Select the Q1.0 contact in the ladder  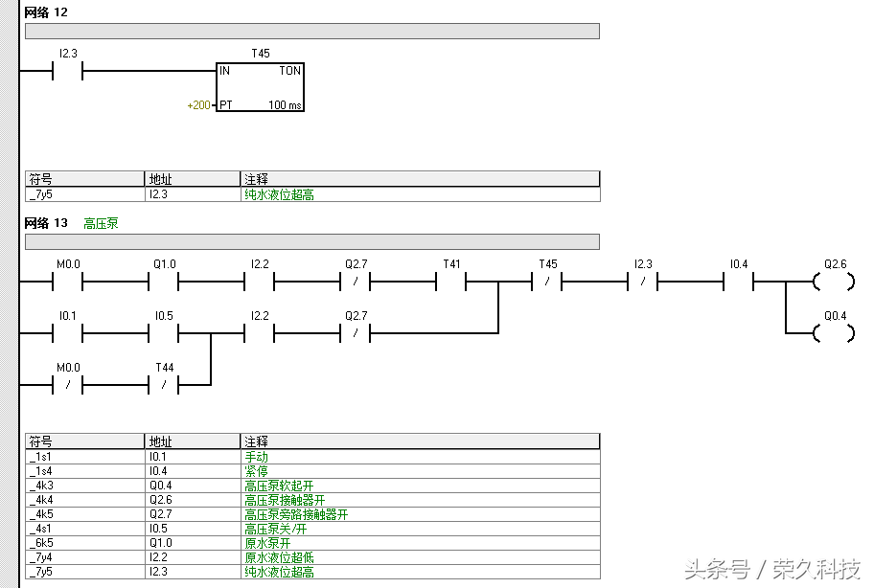coord(164,282)
